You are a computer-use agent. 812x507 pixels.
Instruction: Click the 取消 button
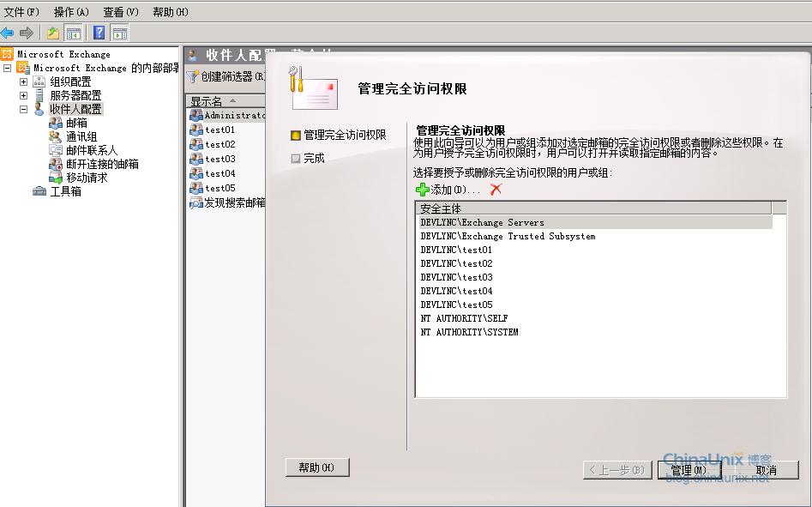(767, 470)
